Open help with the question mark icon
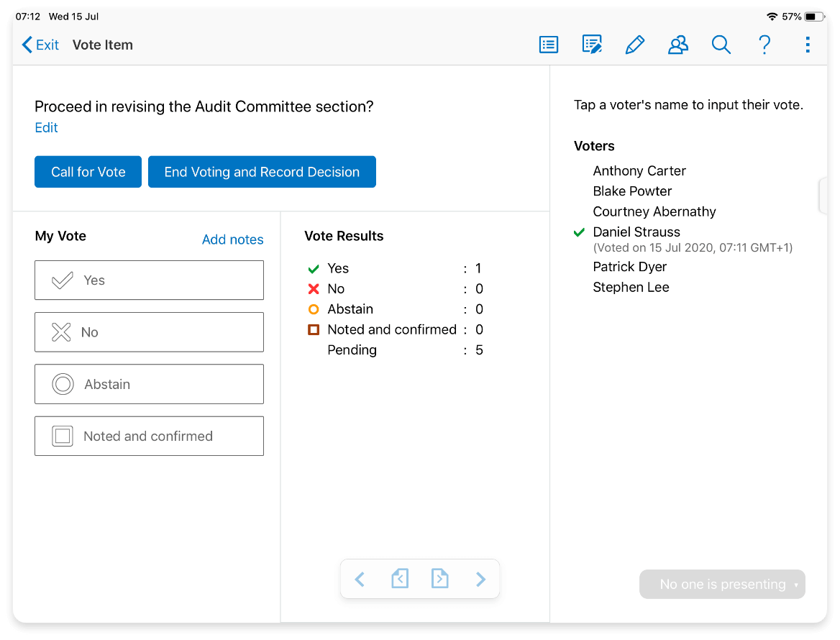This screenshot has height=640, width=840. (x=764, y=45)
